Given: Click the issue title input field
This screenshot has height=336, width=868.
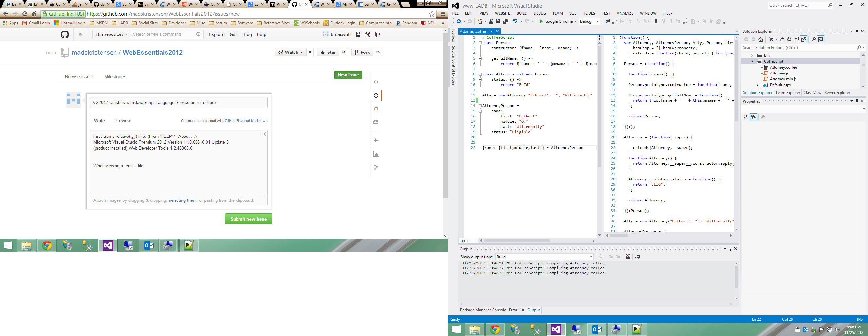Looking at the screenshot, I should [x=178, y=102].
